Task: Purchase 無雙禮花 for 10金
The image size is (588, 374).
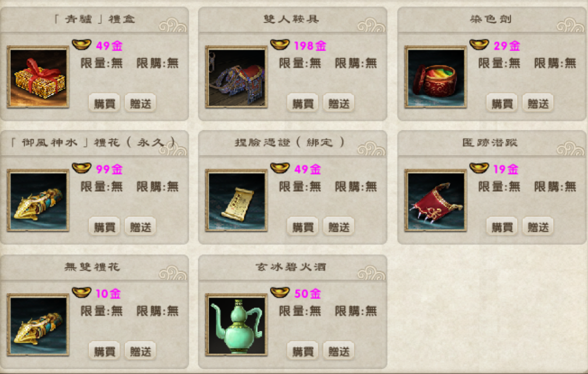Action: [104, 351]
